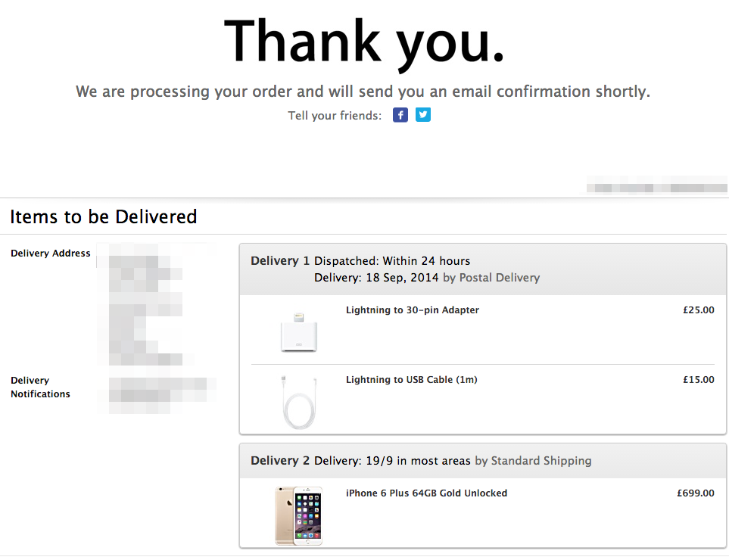Click the £15.00 cable price
The image size is (729, 560).
coord(698,380)
